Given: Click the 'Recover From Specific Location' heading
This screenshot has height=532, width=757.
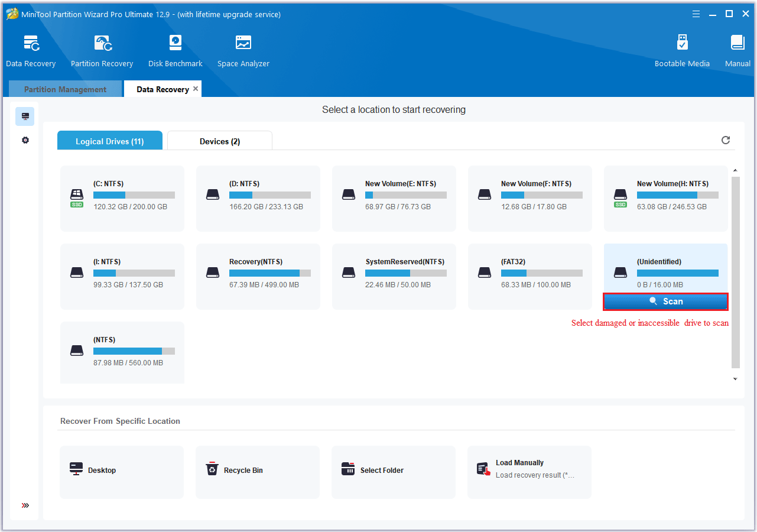Looking at the screenshot, I should point(120,421).
